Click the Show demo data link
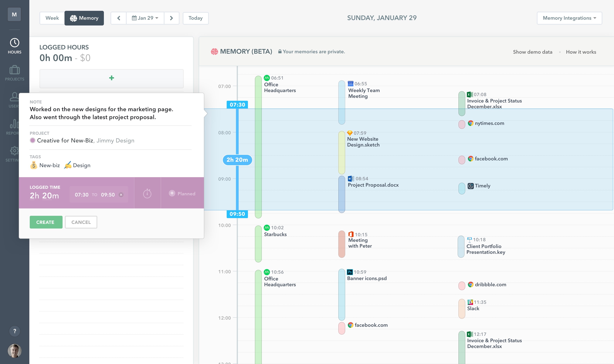The image size is (614, 364). click(532, 52)
